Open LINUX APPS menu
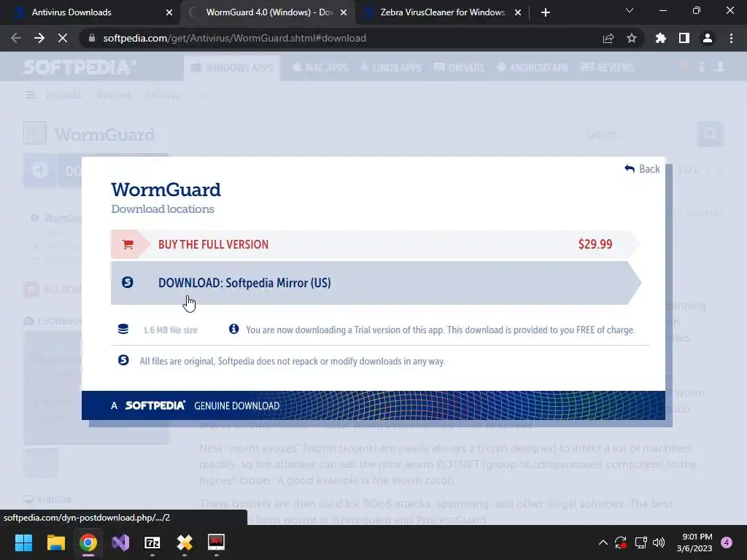 click(391, 68)
